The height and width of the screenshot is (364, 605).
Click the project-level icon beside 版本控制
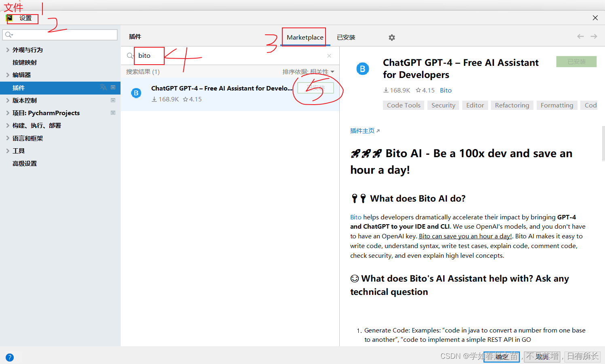(x=113, y=100)
